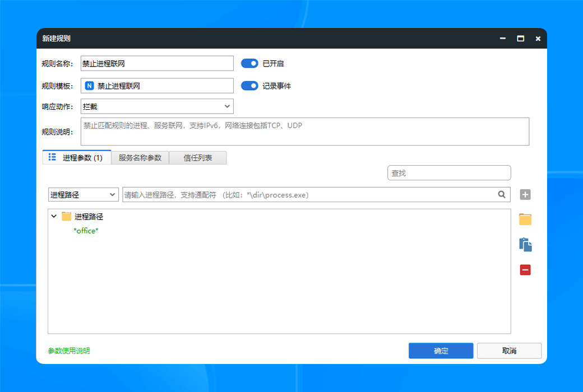
Task: Click the 规则模板 field showing 禁止进程联网
Action: 157,86
